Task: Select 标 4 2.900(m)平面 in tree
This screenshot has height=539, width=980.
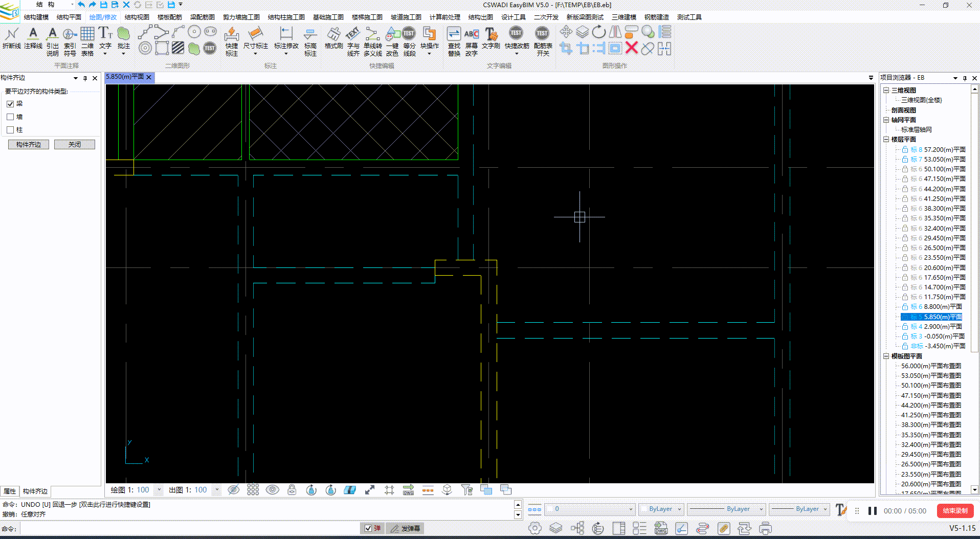Action: click(936, 327)
